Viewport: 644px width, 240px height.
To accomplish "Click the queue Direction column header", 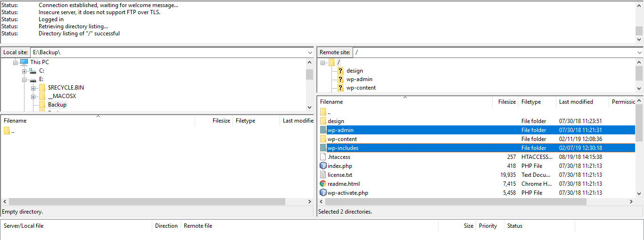I will [x=166, y=226].
